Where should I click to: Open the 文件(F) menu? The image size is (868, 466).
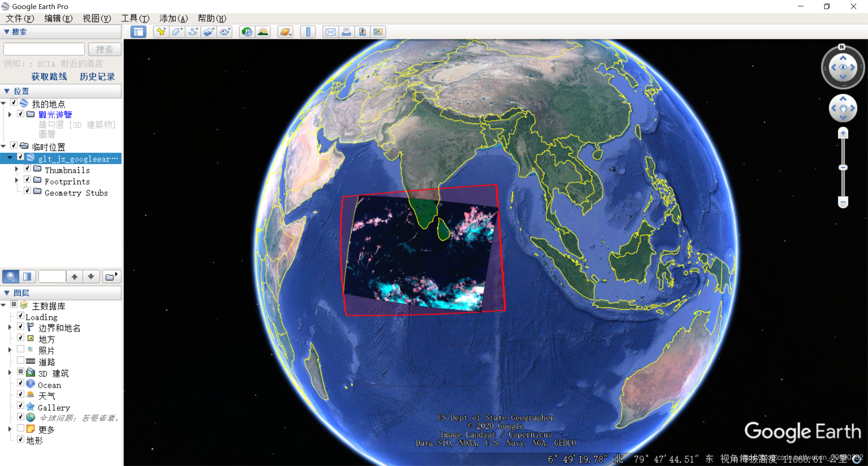click(x=20, y=19)
